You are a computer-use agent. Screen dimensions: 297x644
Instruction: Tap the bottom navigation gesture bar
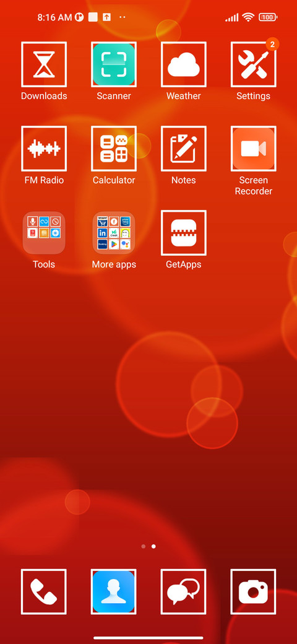148,638
